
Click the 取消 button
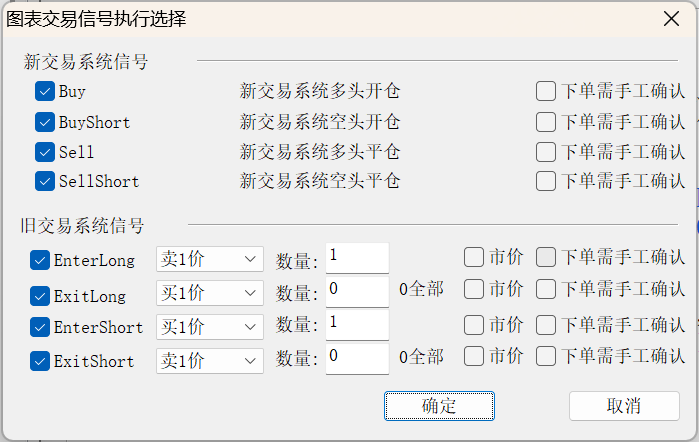(x=624, y=406)
